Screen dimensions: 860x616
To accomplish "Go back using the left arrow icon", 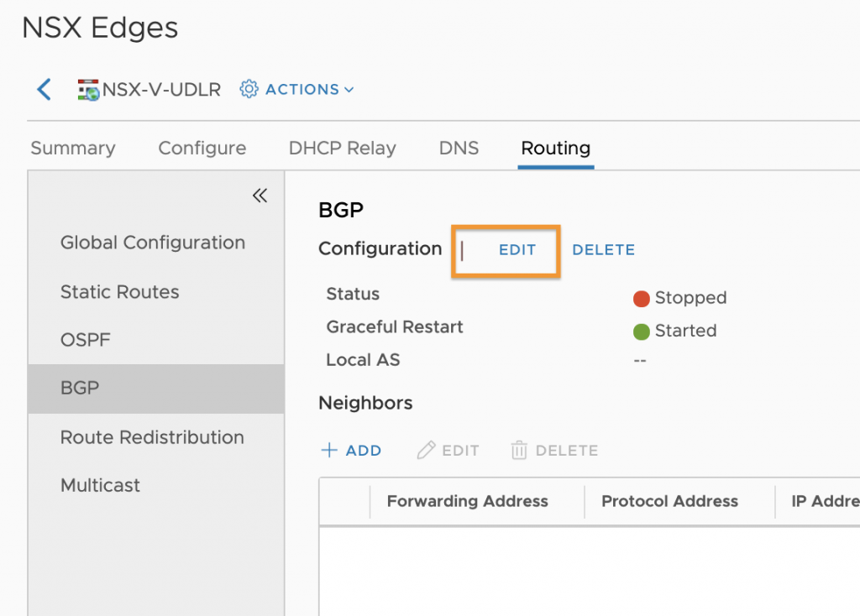I will 45,89.
